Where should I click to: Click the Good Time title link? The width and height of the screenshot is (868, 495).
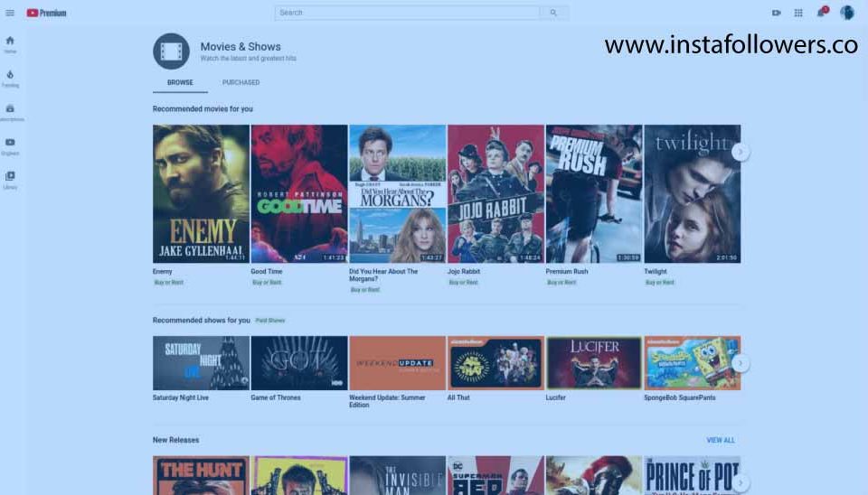click(266, 272)
